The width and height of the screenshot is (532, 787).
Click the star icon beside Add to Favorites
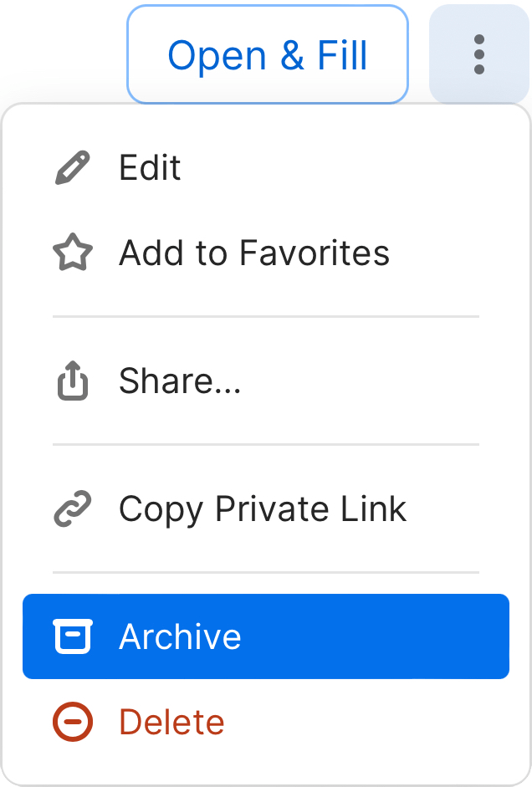point(73,253)
